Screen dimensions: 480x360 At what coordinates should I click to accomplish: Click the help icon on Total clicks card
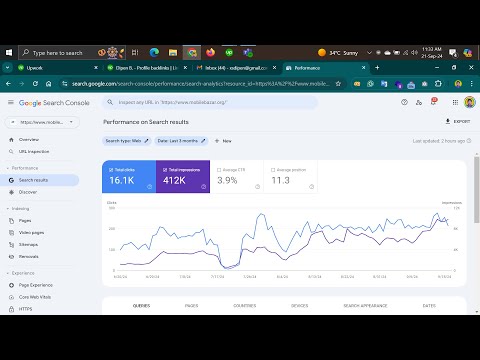point(150,187)
